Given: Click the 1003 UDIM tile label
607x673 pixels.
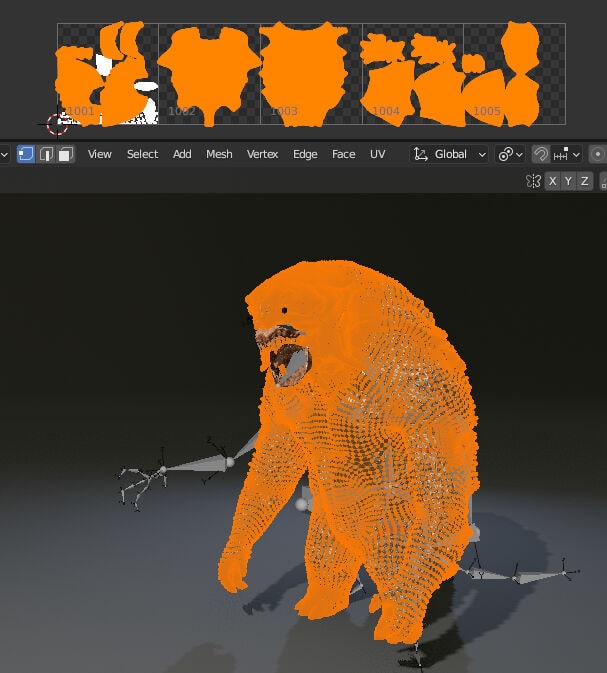Looking at the screenshot, I should pos(284,111).
